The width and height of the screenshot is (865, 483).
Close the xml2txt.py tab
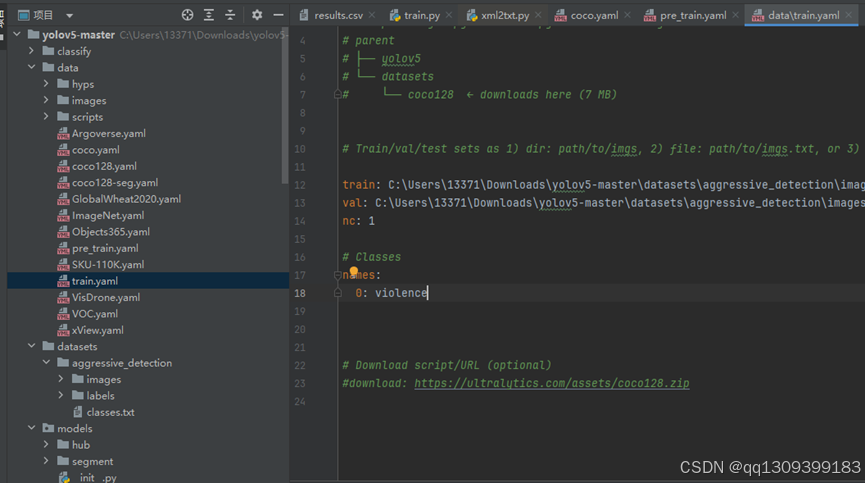point(538,15)
